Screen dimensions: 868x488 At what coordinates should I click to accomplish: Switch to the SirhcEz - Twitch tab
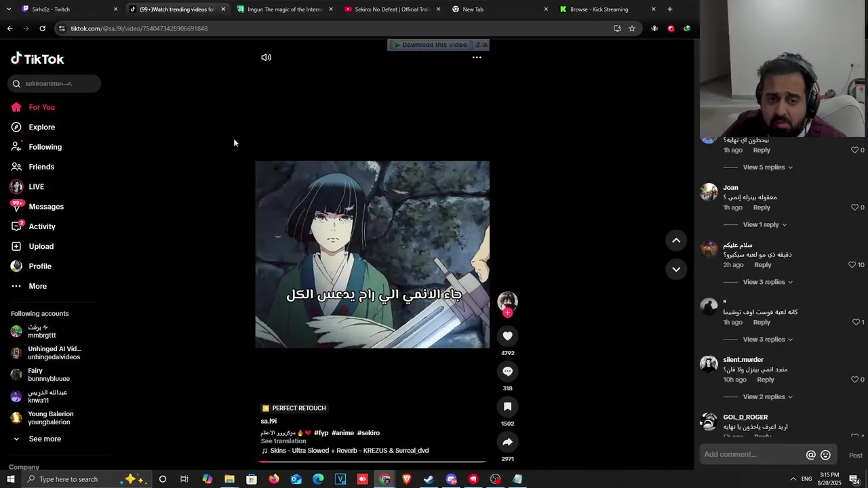click(68, 9)
